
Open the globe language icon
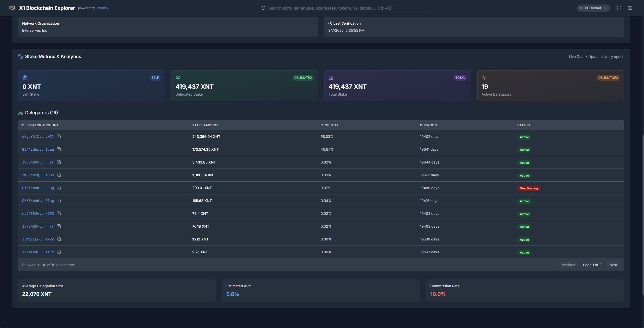pyautogui.click(x=630, y=8)
